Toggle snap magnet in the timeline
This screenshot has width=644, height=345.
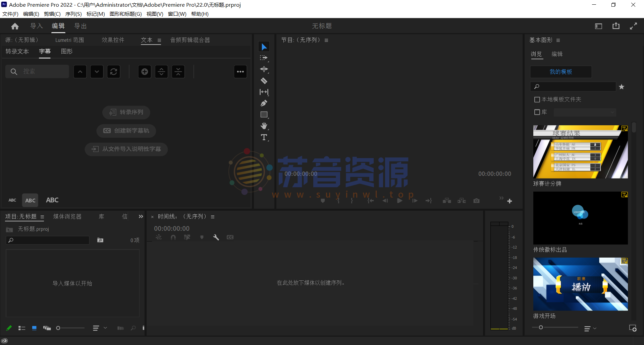click(x=173, y=237)
